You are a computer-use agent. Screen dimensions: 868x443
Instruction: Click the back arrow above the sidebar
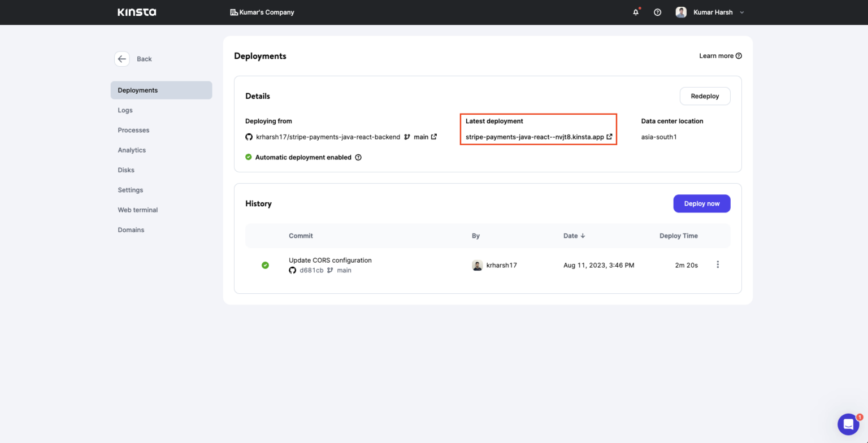(x=122, y=59)
